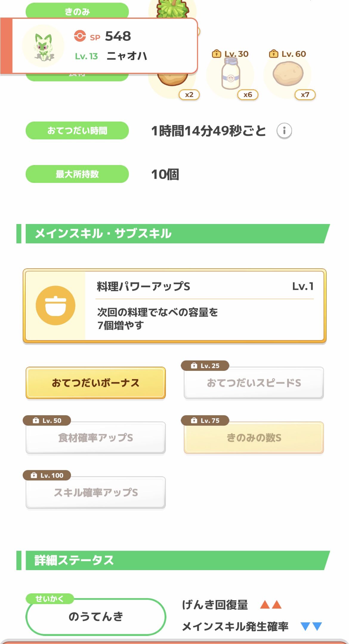
Task: Select the locked 食材確率アップS skill
Action: tap(95, 438)
